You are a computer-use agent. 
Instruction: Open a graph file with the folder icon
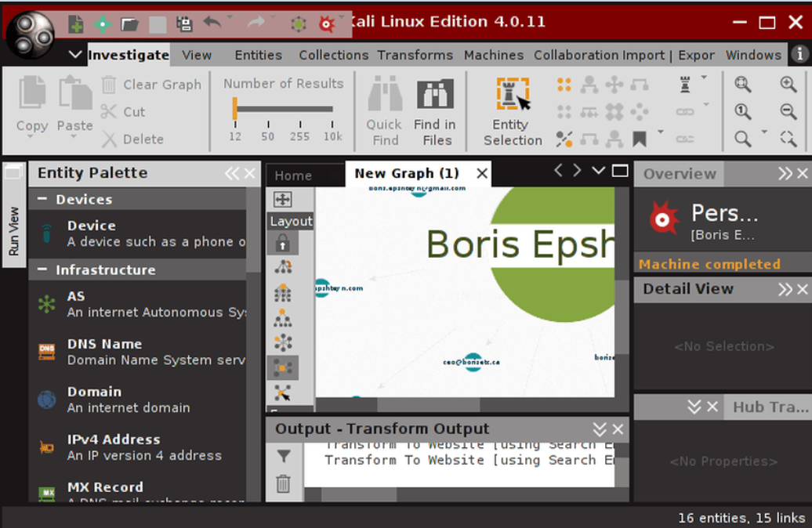click(x=129, y=24)
